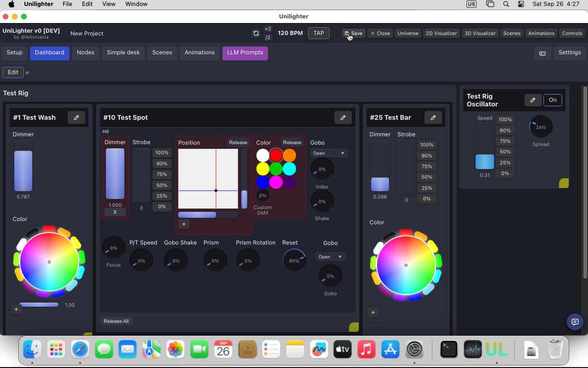Open the chat feedback bubble
588x368 pixels.
[575, 322]
